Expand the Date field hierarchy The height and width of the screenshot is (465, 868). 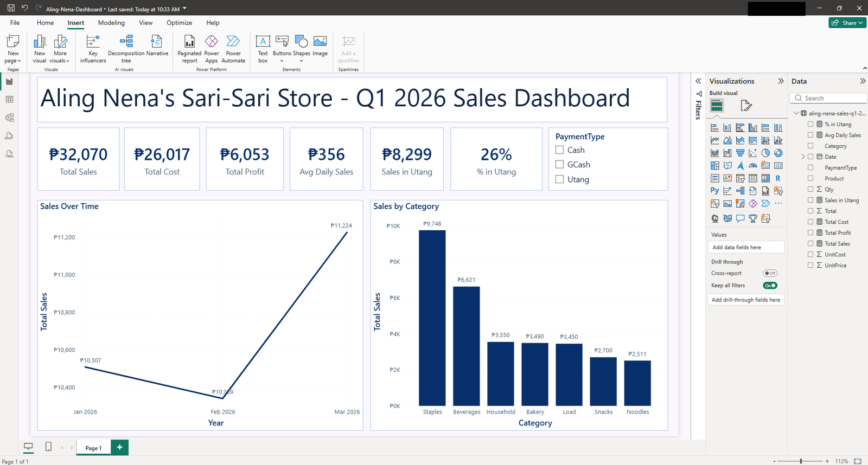[803, 157]
